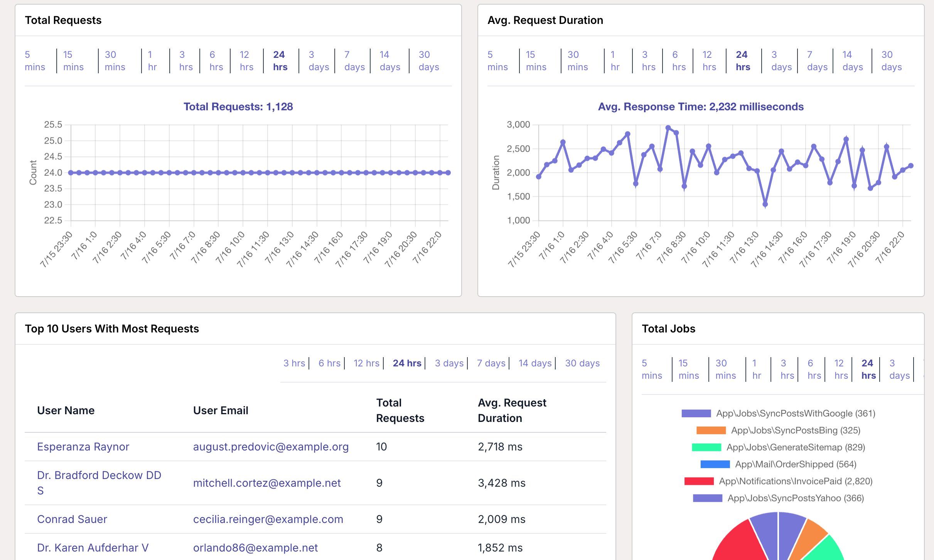Select 30 days in Avg. Request Duration

pos(892,61)
